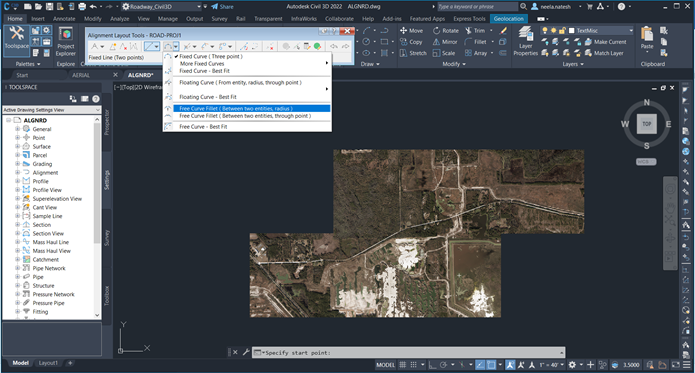This screenshot has height=373, width=695.
Task: Select the Stretch tool
Action: [413, 53]
